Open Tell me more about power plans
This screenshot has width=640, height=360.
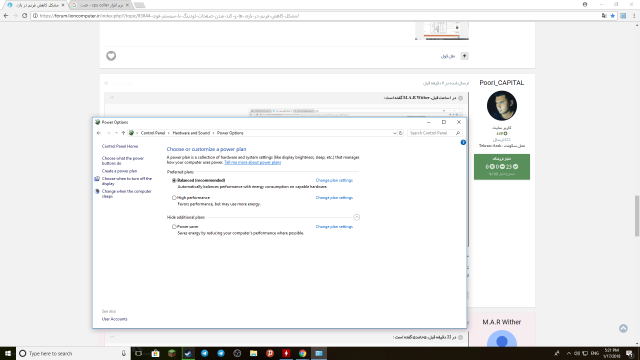click(253, 162)
